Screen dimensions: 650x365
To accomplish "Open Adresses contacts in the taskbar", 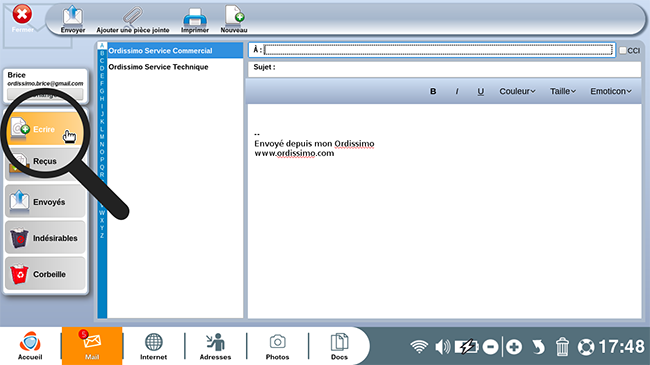I will tap(215, 346).
